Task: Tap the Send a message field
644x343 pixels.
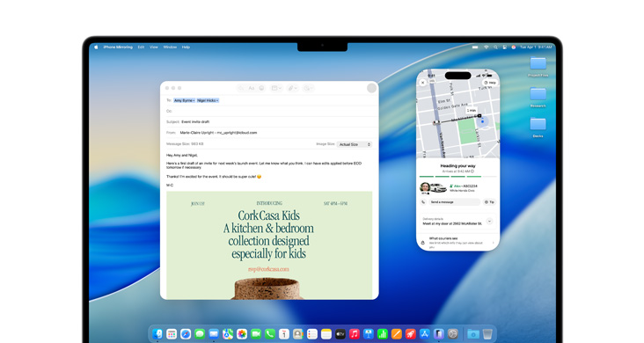Action: (x=454, y=202)
